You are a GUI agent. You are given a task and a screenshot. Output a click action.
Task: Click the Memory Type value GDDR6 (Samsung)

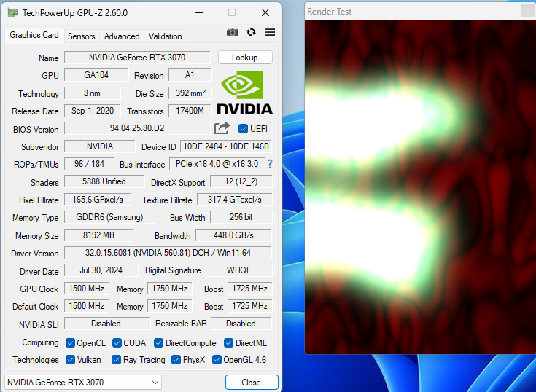(109, 217)
